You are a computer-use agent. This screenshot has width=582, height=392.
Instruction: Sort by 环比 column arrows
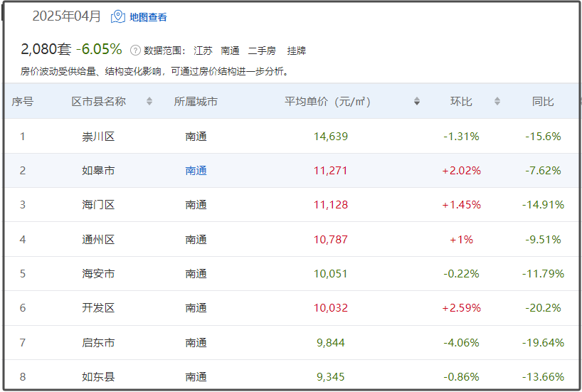(x=497, y=101)
